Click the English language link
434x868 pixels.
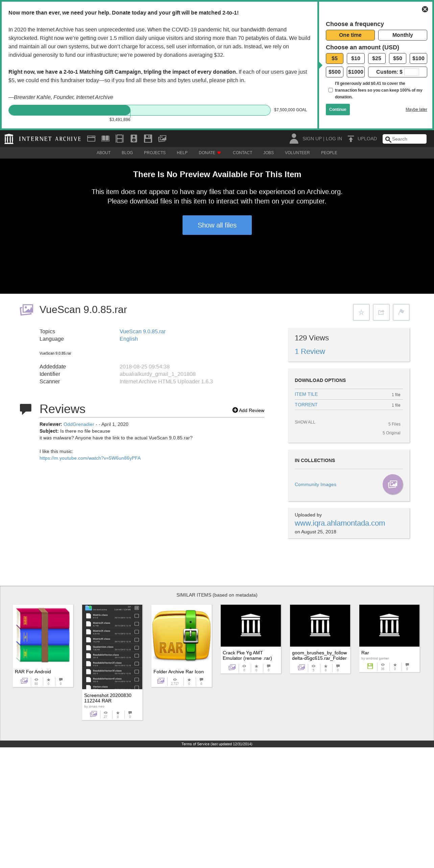pyautogui.click(x=128, y=339)
